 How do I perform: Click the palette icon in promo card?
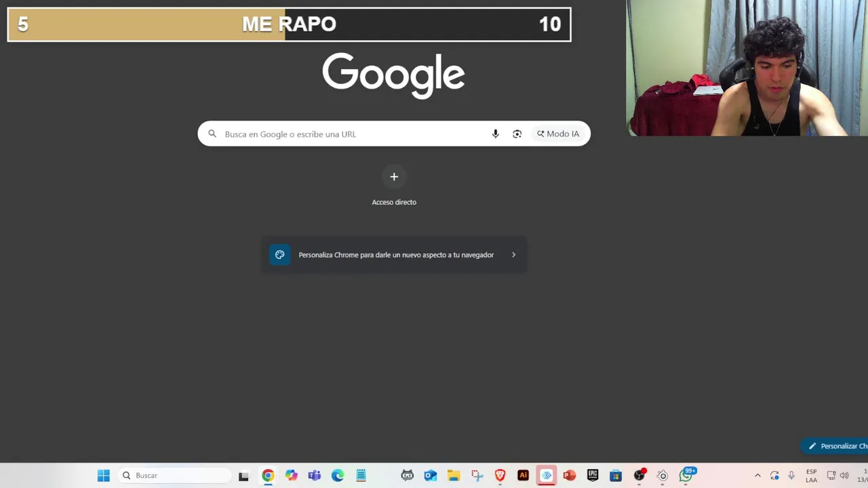(280, 255)
